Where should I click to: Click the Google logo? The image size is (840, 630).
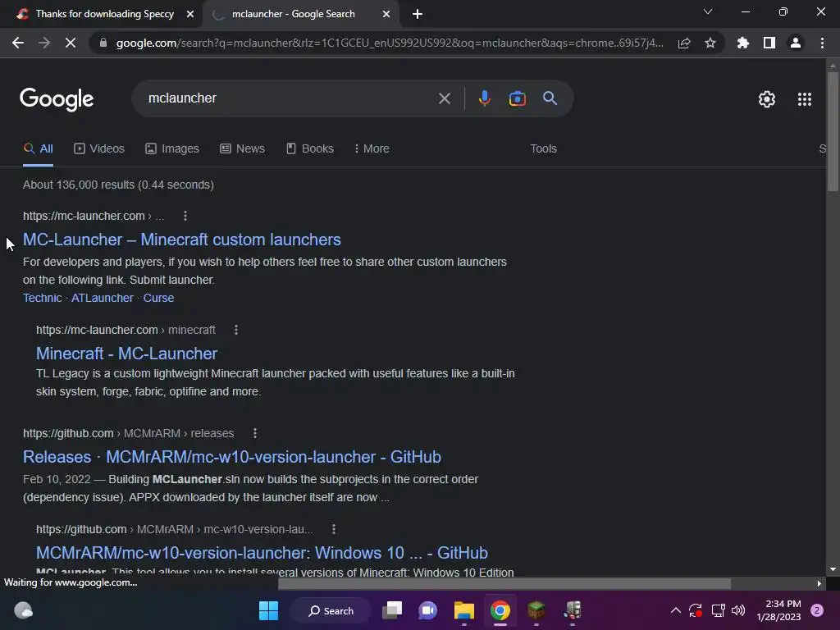[x=57, y=99]
